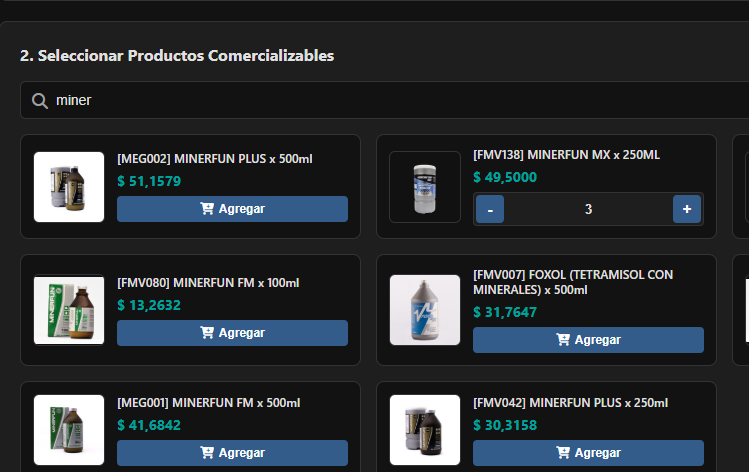749x472 pixels.
Task: Open MINERFUN PLUS x 500ml product image
Action: [69, 187]
